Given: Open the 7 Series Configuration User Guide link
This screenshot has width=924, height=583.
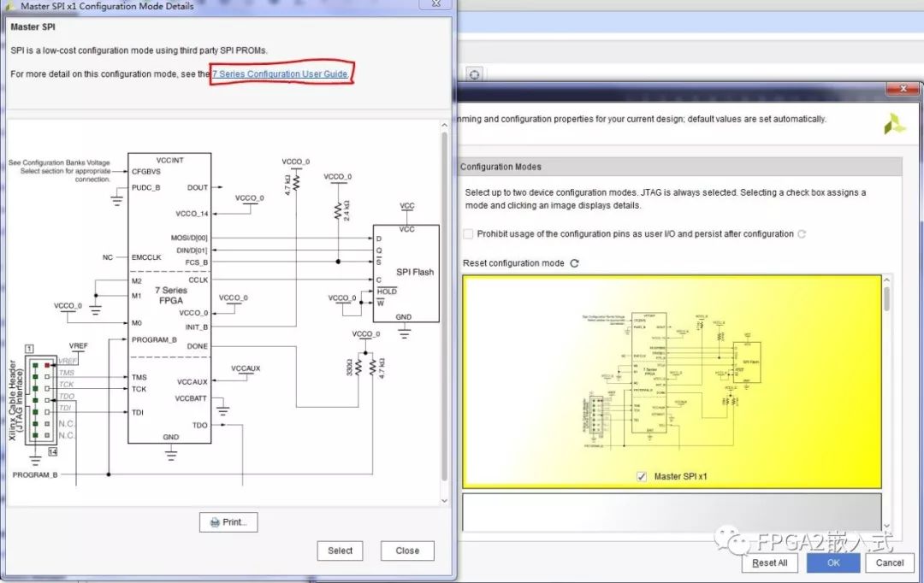Looking at the screenshot, I should click(281, 74).
